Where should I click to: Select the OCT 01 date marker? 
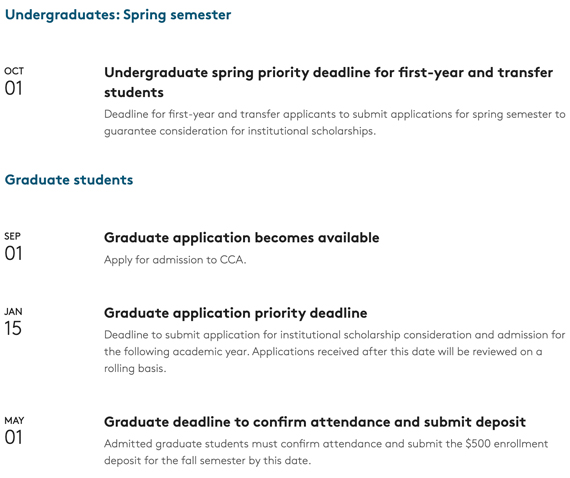tap(14, 81)
